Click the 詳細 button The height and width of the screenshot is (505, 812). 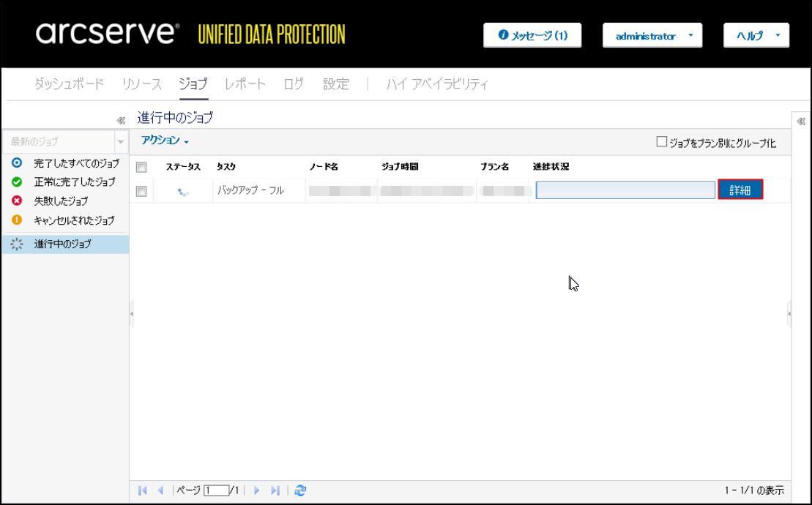[x=740, y=190]
